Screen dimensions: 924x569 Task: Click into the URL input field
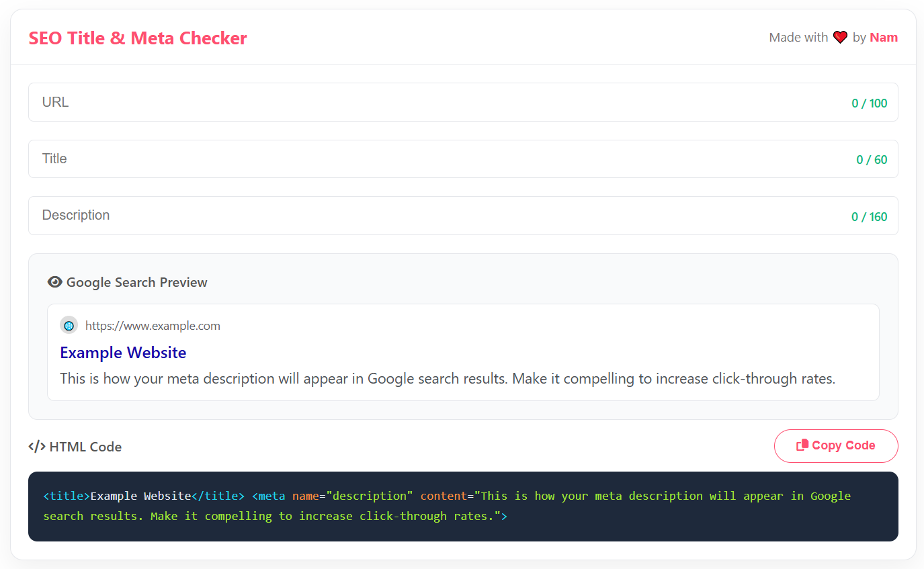tap(269, 101)
